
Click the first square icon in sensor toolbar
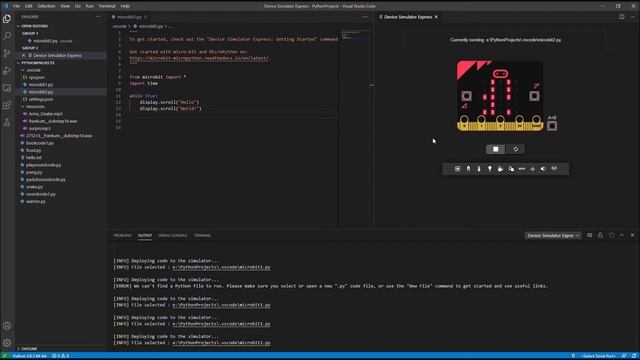point(458,169)
